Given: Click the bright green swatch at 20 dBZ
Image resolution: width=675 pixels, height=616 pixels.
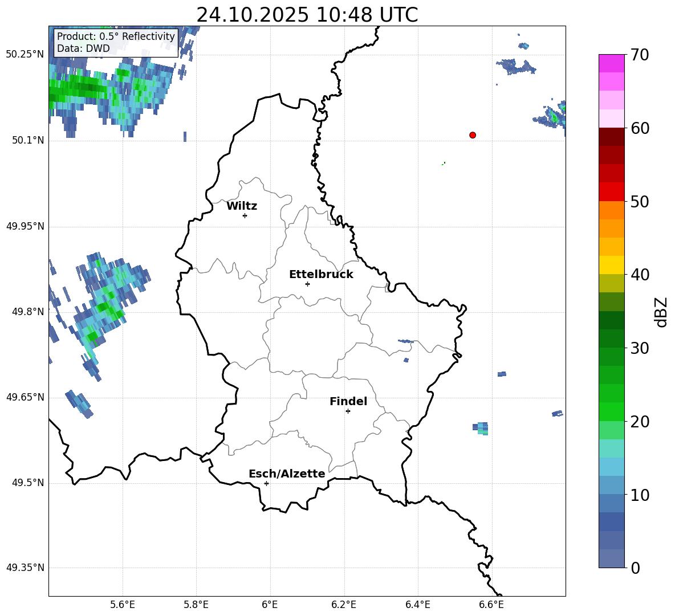Looking at the screenshot, I should pos(611,411).
